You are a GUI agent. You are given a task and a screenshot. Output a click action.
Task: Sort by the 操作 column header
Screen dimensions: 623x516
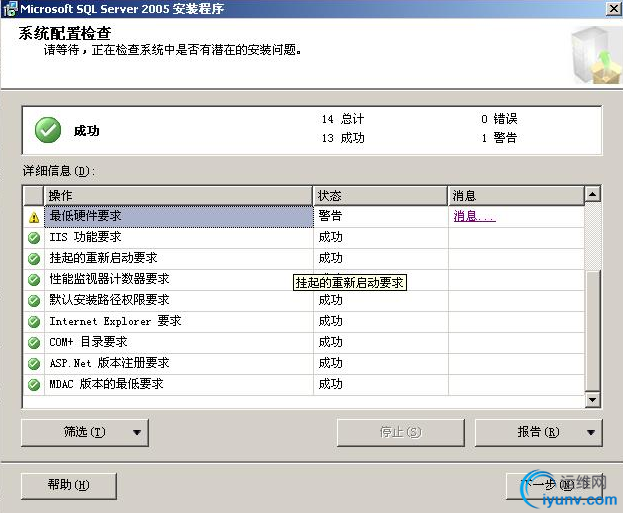178,196
